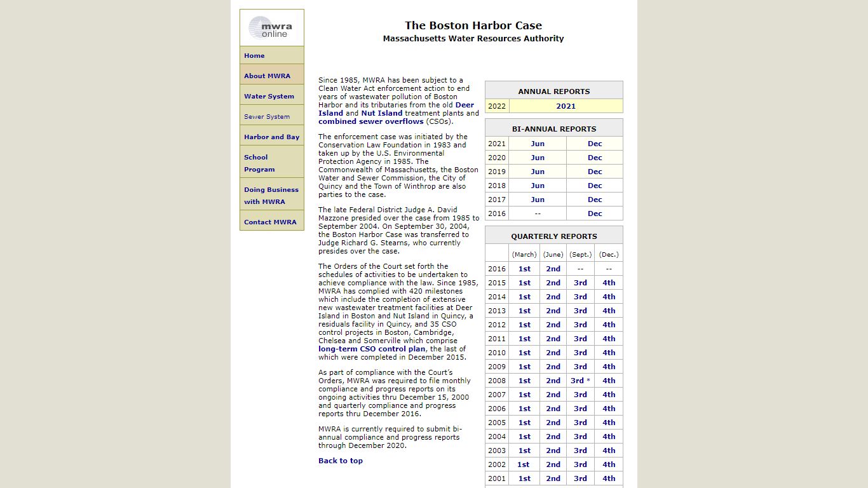Open the Contact MWRA page
The image size is (868, 488).
tap(270, 222)
